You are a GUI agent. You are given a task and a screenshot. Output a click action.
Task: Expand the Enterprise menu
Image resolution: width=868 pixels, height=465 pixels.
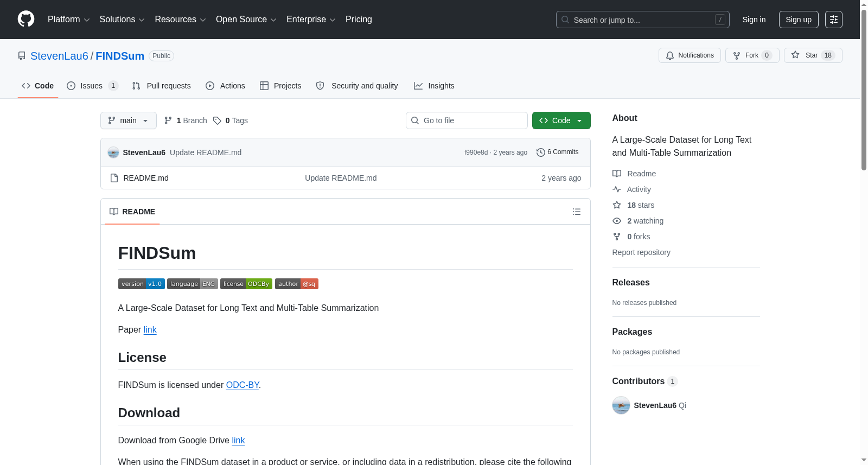311,20
